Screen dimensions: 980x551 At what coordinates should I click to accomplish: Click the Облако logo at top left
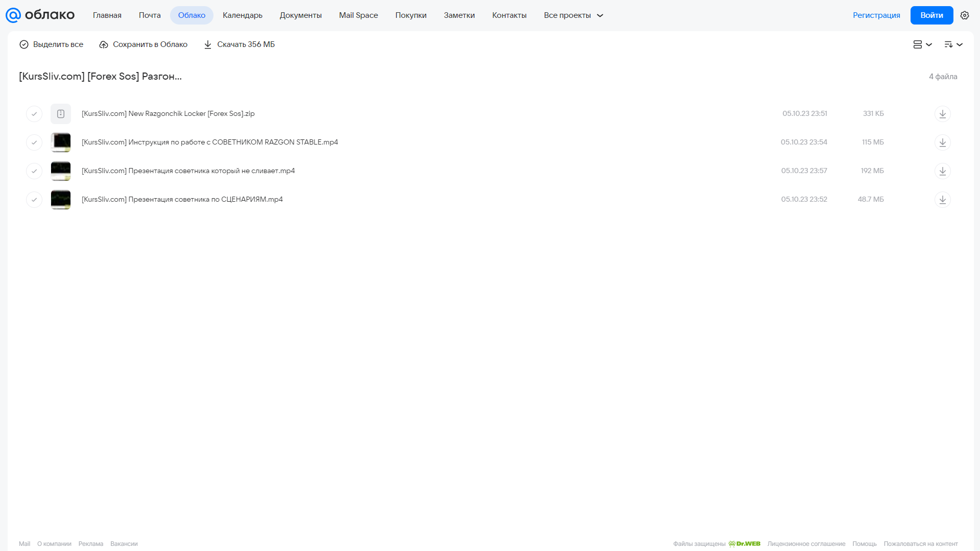(x=40, y=15)
